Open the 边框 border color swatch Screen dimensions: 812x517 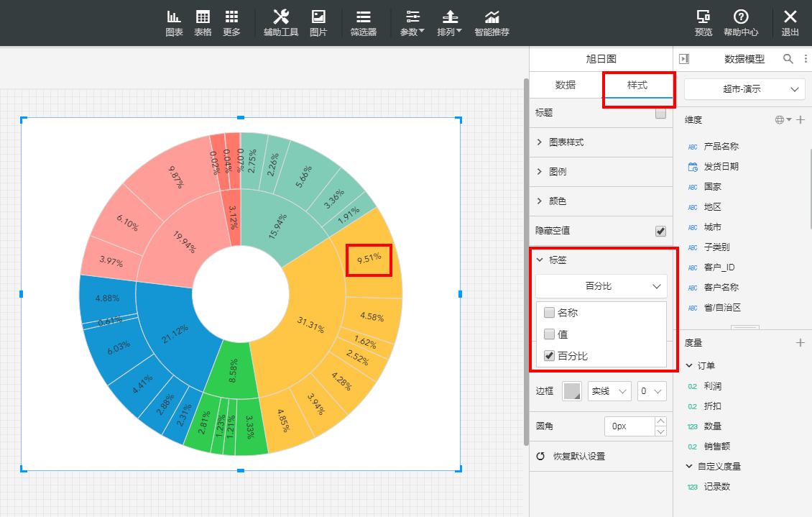click(x=572, y=391)
